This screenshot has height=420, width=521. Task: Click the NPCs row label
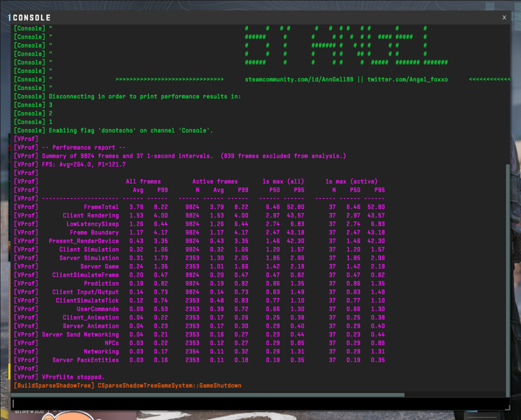[112, 343]
